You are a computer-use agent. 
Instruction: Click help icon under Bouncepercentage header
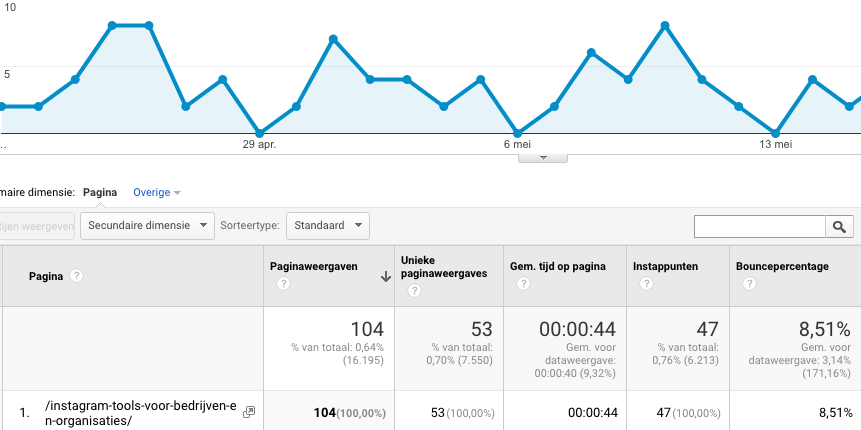point(749,285)
